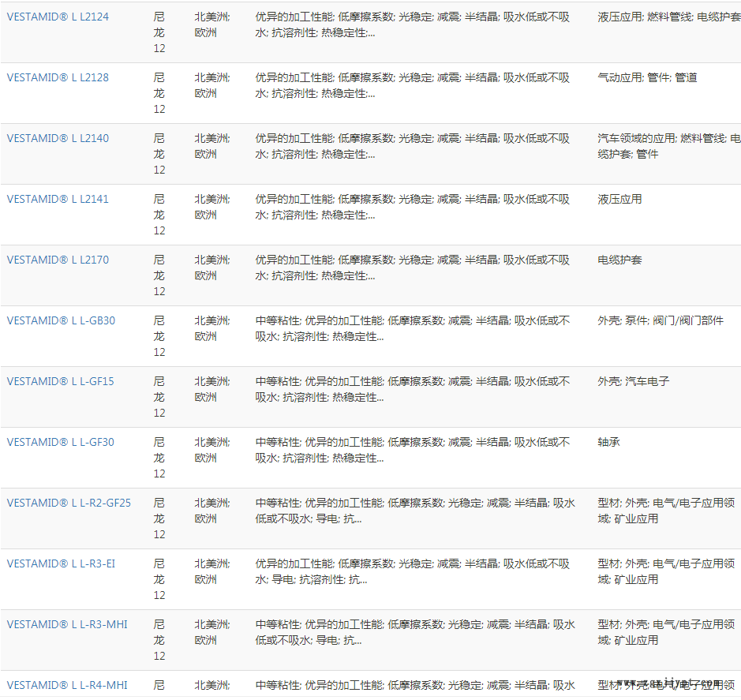Click '外壳; 汽车电子' in L-GF15 row
The width and height of the screenshot is (741, 700).
(x=633, y=381)
